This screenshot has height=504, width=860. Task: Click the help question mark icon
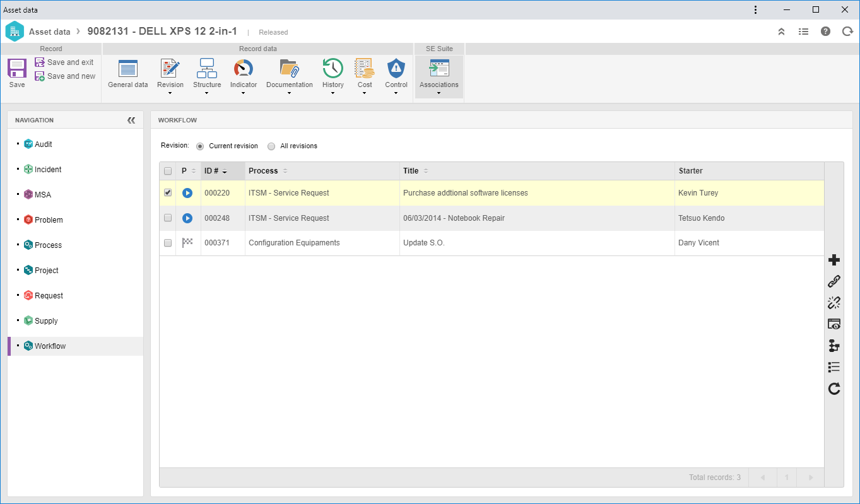[825, 32]
